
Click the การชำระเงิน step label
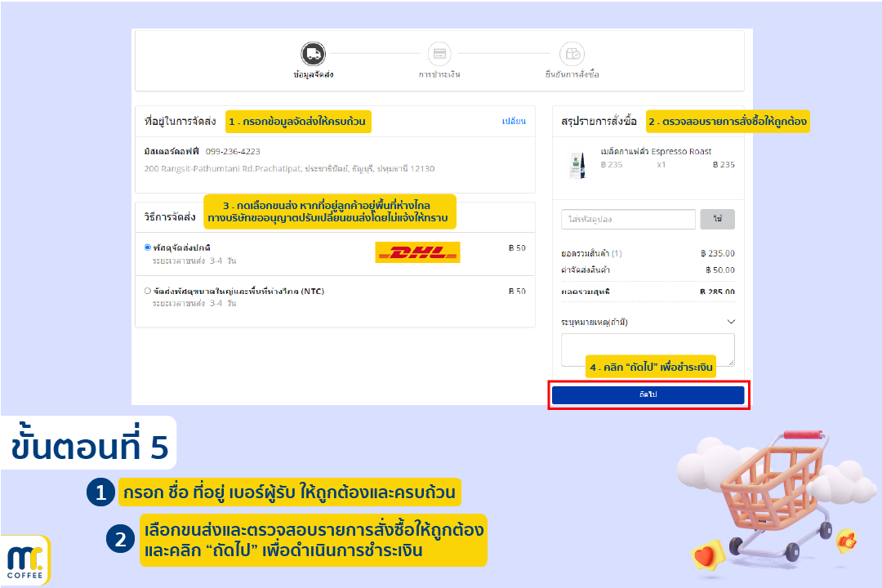pyautogui.click(x=439, y=74)
